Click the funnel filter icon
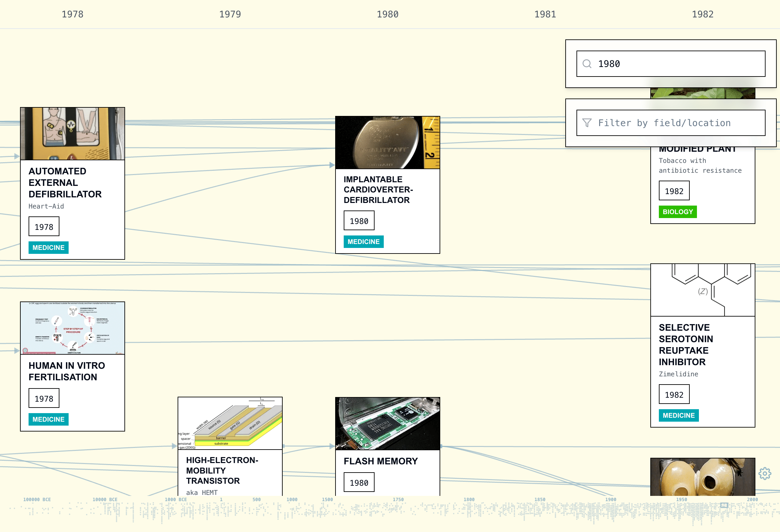Image resolution: width=780 pixels, height=532 pixels. point(587,123)
